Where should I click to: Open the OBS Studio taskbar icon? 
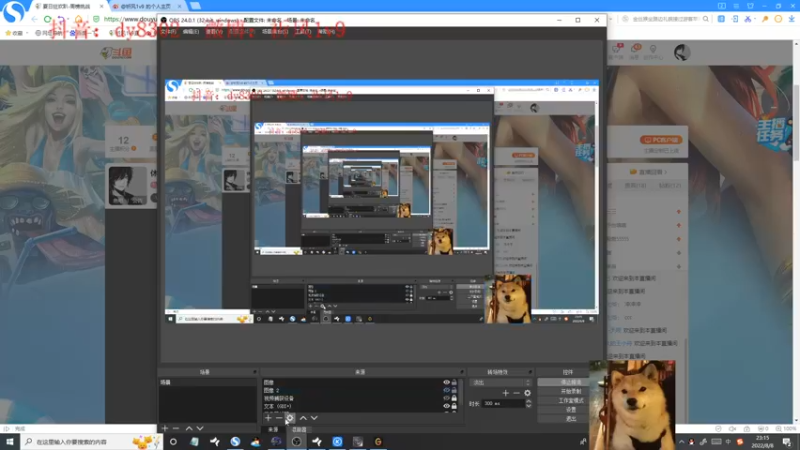(296, 442)
